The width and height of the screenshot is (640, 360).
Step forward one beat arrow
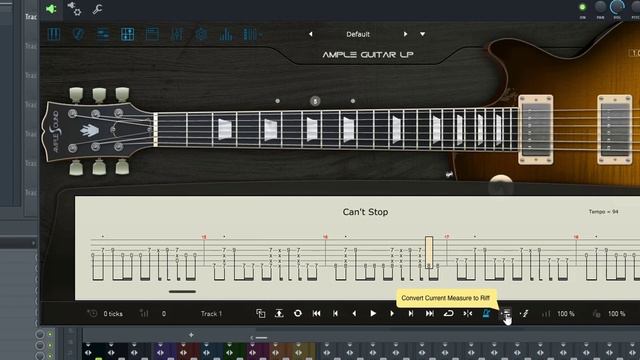tap(392, 313)
